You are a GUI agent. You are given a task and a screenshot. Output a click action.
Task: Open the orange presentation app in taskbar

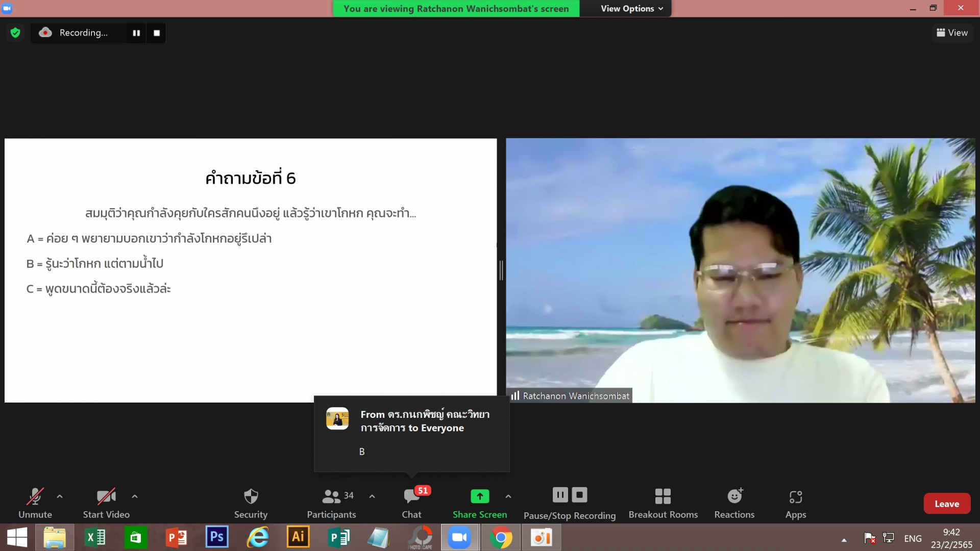[x=542, y=537]
